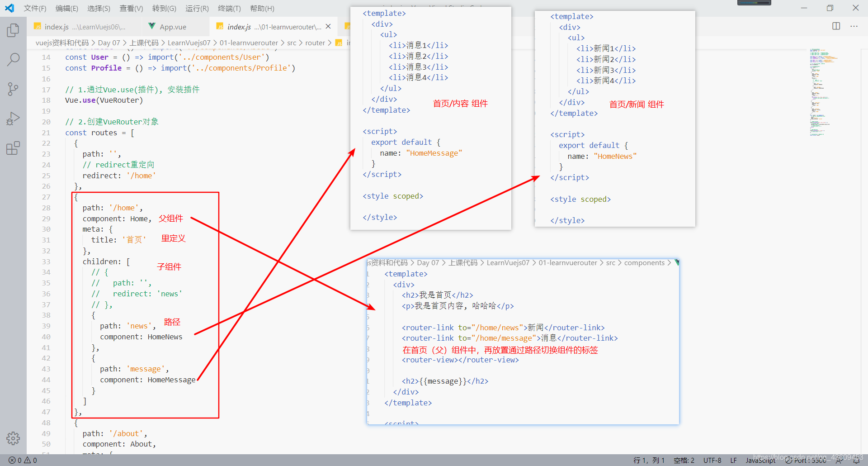The height and width of the screenshot is (466, 868).
Task: Click the VS Code logo icon
Action: [x=9, y=8]
